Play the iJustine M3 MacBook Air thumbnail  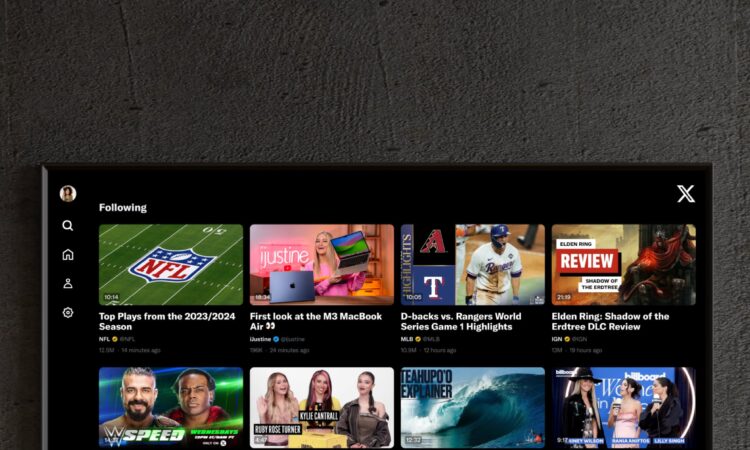coord(322,264)
